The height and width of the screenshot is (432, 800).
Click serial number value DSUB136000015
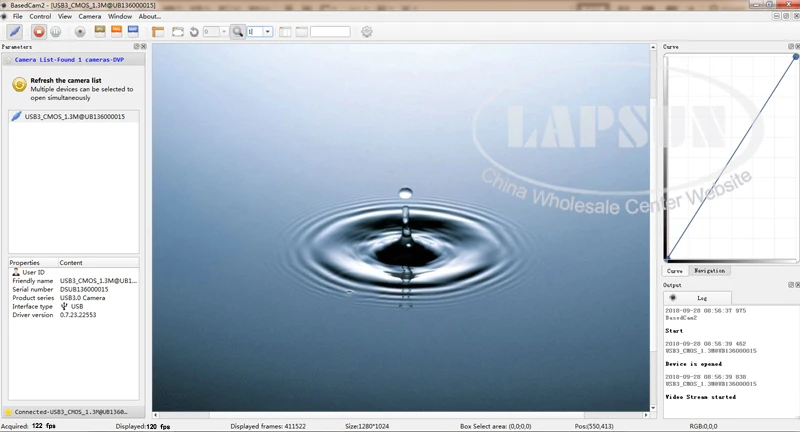pos(84,289)
